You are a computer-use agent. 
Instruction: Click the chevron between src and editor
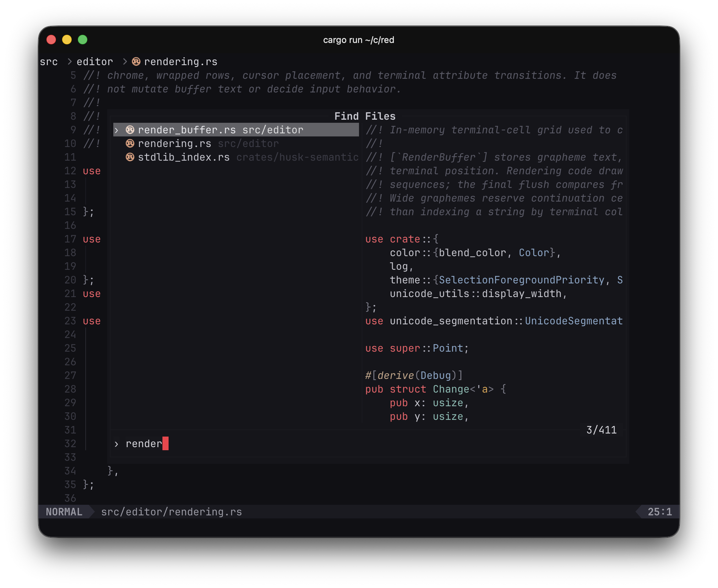[x=70, y=62]
